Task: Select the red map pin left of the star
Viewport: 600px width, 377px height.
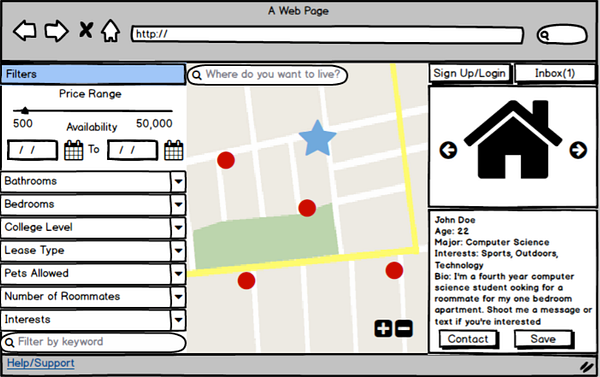Action: [226, 160]
